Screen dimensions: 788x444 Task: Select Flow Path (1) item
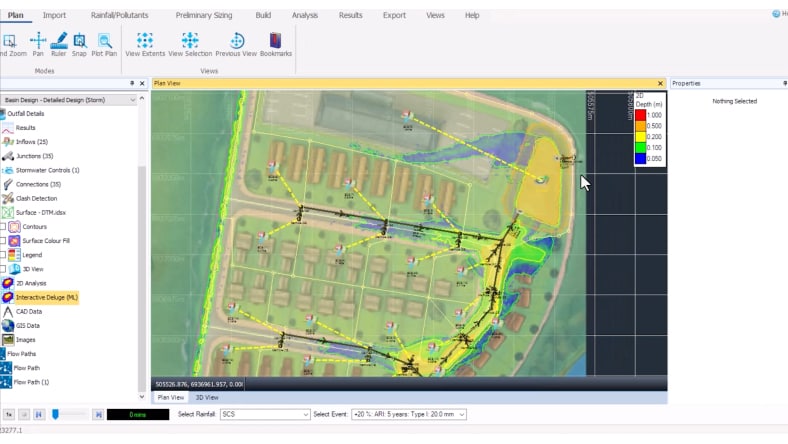point(31,382)
